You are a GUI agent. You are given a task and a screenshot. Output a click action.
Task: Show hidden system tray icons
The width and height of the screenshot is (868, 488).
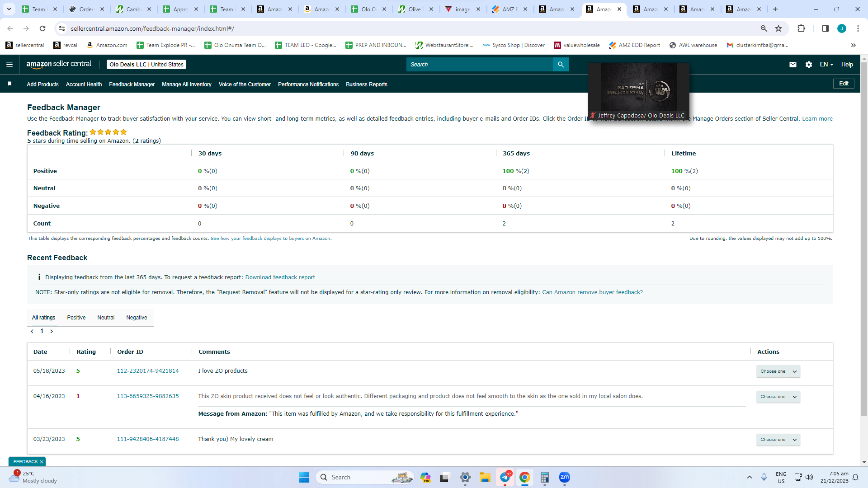[x=749, y=477]
